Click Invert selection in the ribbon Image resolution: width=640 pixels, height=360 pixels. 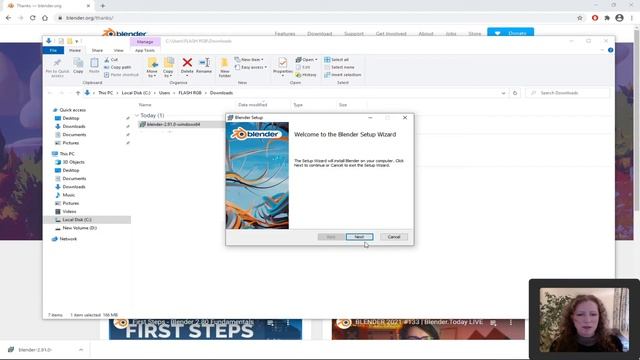click(x=342, y=75)
